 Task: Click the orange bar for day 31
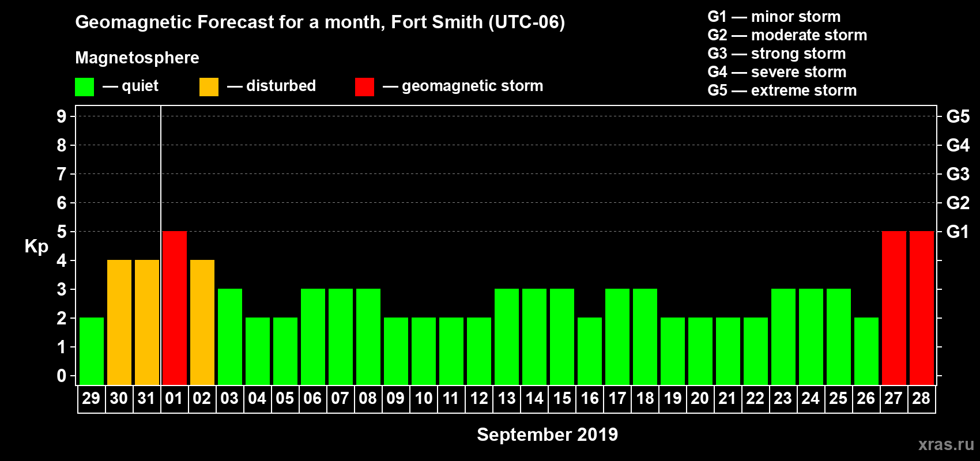[x=147, y=322]
